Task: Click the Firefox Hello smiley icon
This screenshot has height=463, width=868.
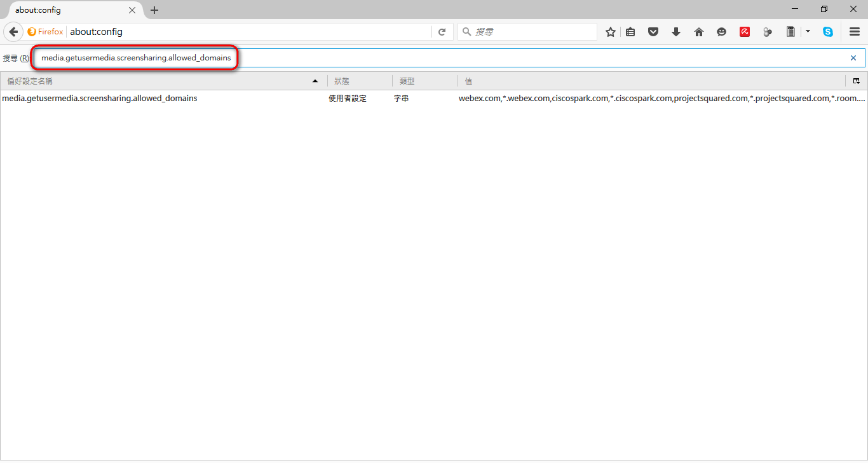Action: pyautogui.click(x=721, y=32)
